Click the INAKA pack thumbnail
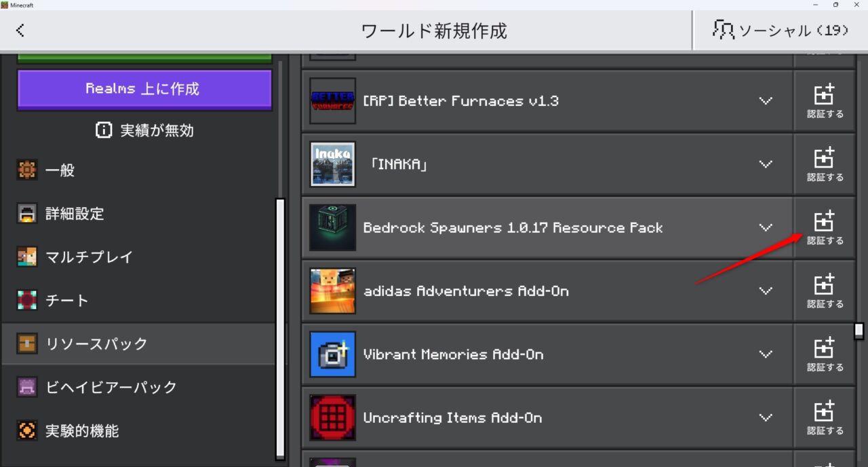The width and height of the screenshot is (868, 467). (332, 164)
